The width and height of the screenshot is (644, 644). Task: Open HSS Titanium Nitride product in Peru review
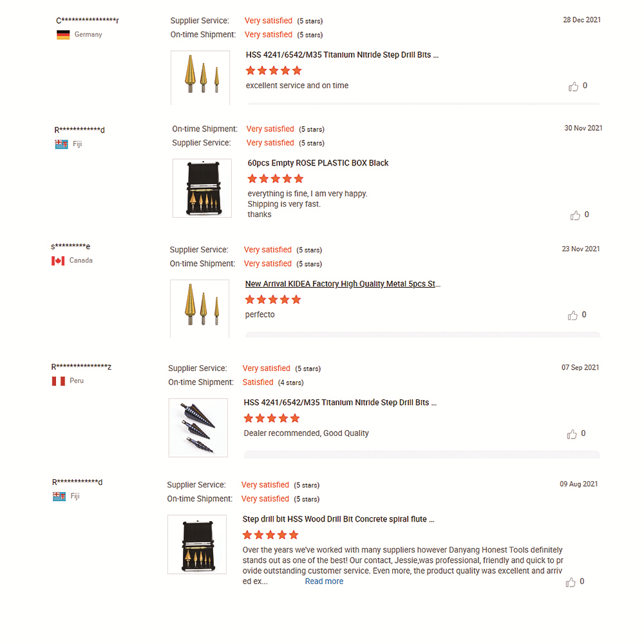tap(340, 403)
